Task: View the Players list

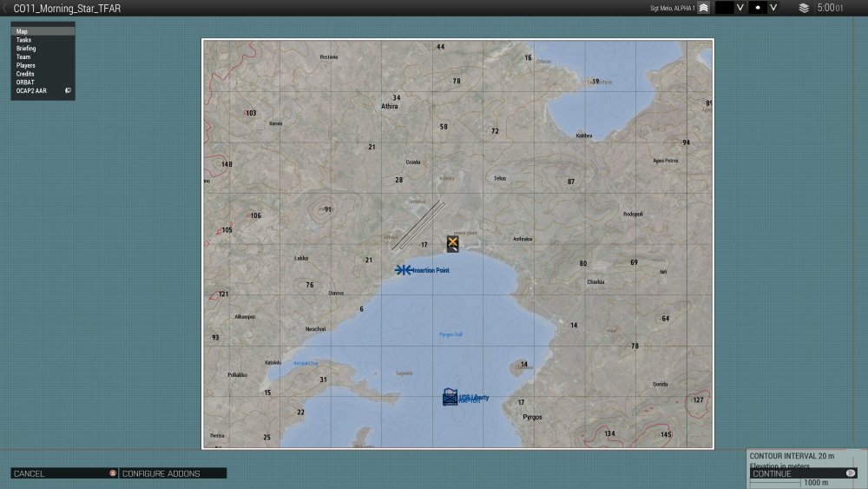Action: click(x=25, y=65)
